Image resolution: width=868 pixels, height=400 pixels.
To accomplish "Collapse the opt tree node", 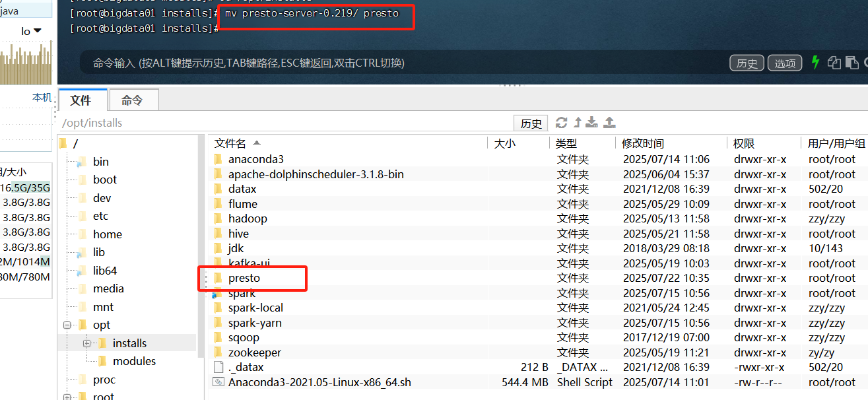I will [x=67, y=324].
